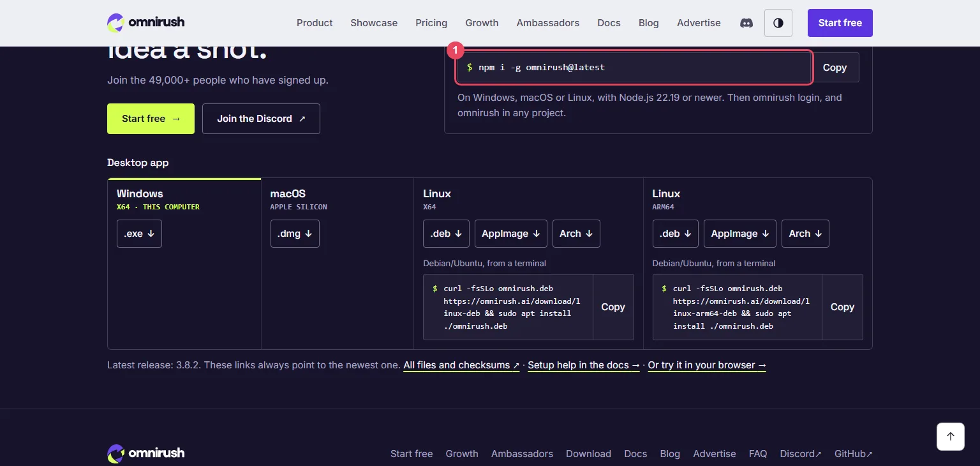
Task: Download the Linux ARM64 Arch package
Action: [x=805, y=234]
